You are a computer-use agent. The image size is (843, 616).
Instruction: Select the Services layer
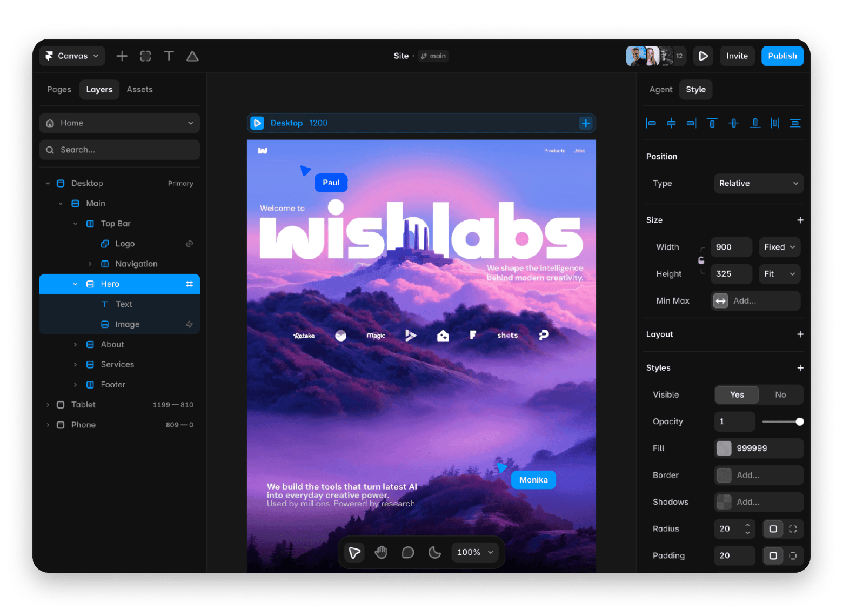[119, 365]
